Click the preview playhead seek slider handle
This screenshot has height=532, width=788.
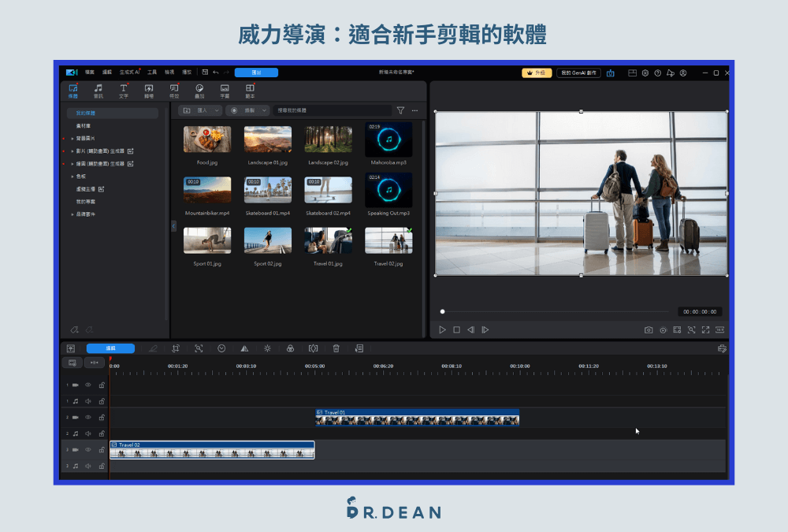pyautogui.click(x=442, y=312)
